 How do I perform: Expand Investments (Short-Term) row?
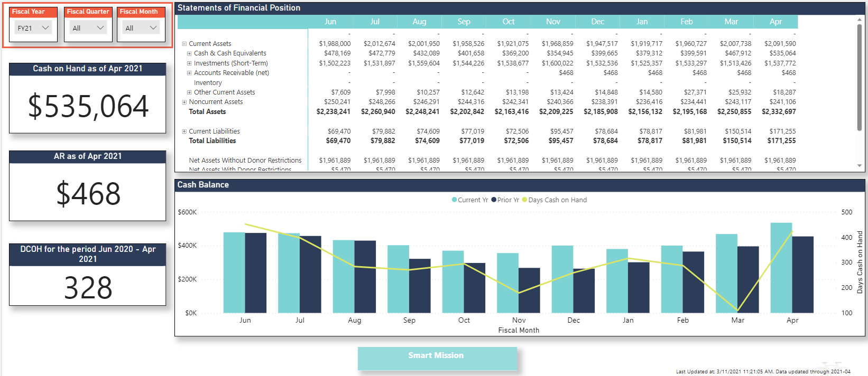(x=189, y=63)
